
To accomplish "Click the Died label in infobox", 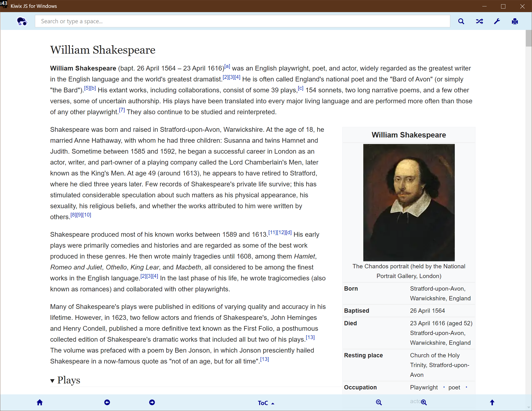I will pyautogui.click(x=350, y=323).
